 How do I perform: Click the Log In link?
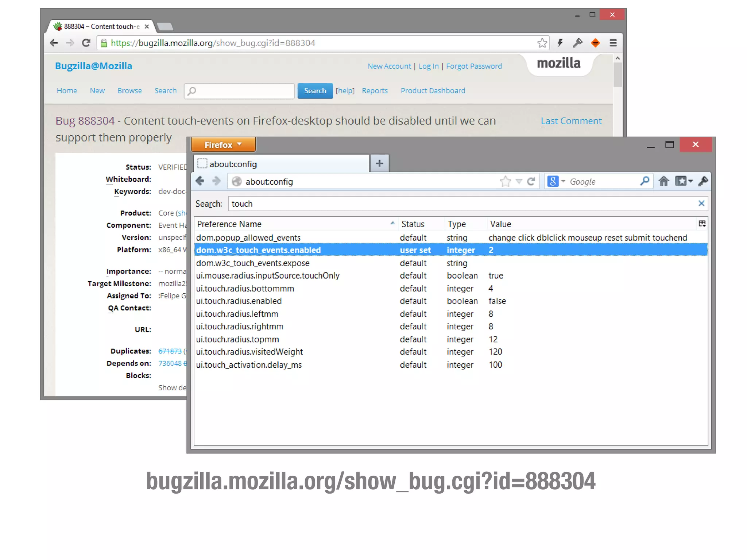click(429, 66)
